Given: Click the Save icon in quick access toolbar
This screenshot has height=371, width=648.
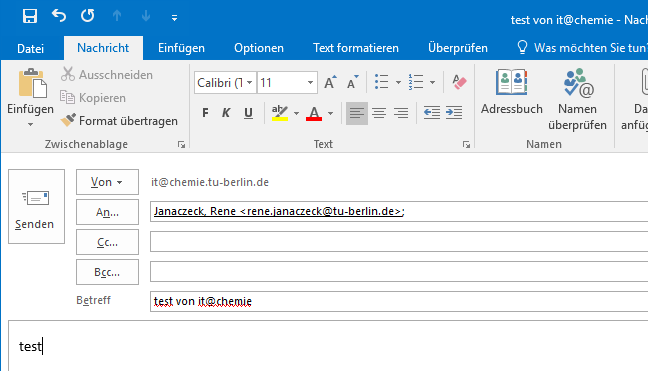Looking at the screenshot, I should click(x=30, y=17).
